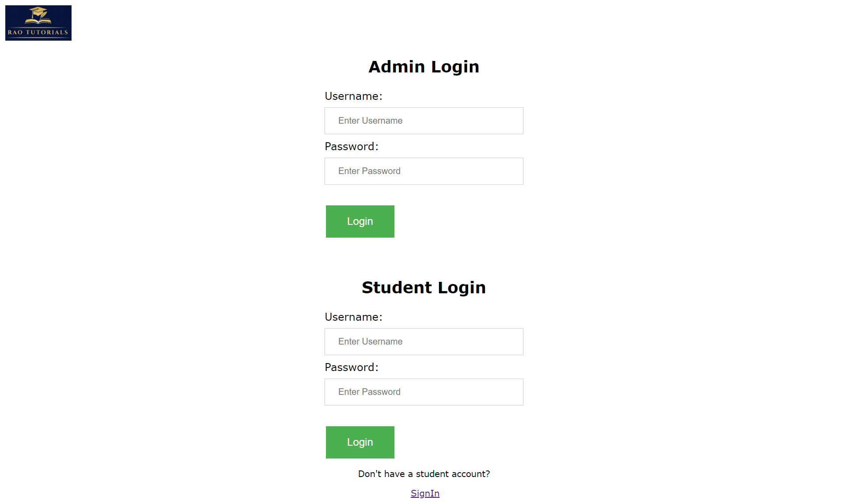Viewport: 848px width, 504px height.
Task: Click the text asking about a student account
Action: [424, 474]
